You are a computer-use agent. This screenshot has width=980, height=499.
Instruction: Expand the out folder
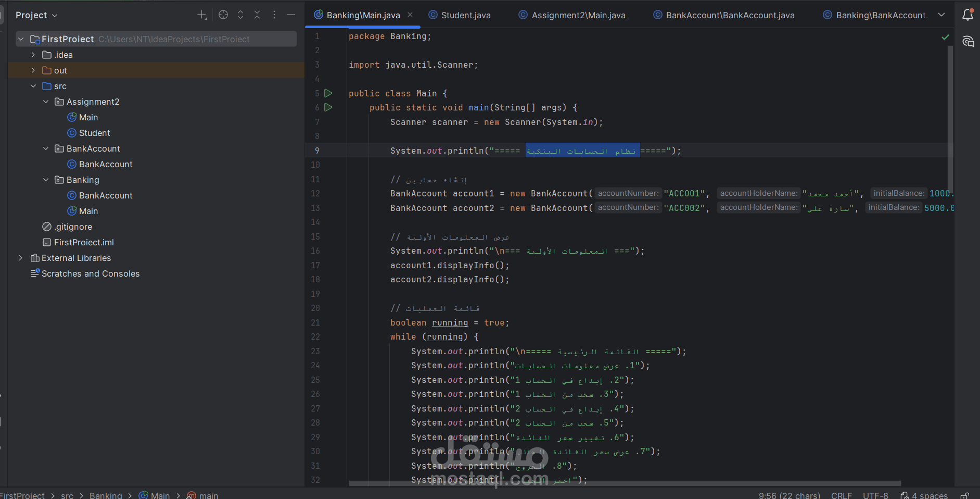(33, 70)
